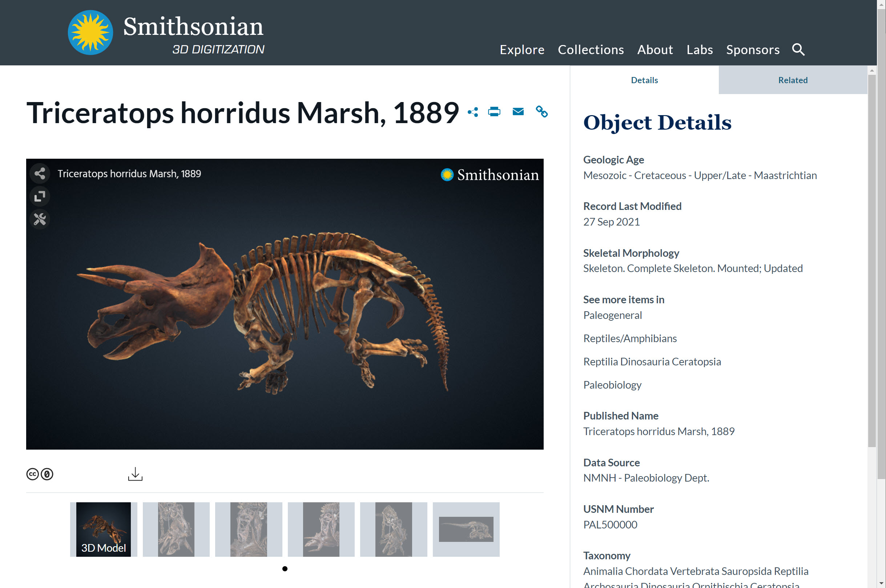Select the 3D Model thumbnail
This screenshot has width=886, height=588.
tap(104, 530)
